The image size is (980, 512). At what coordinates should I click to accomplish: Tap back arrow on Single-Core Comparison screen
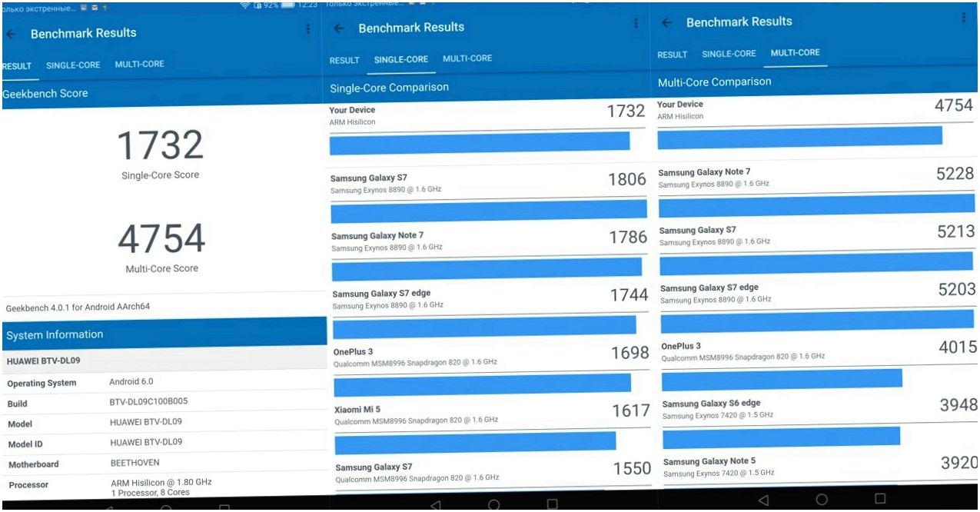[339, 28]
